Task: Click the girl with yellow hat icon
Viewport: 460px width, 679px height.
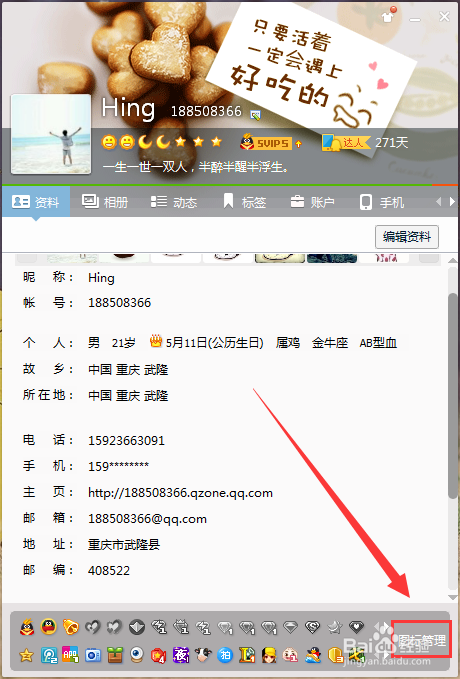Action: point(269,655)
